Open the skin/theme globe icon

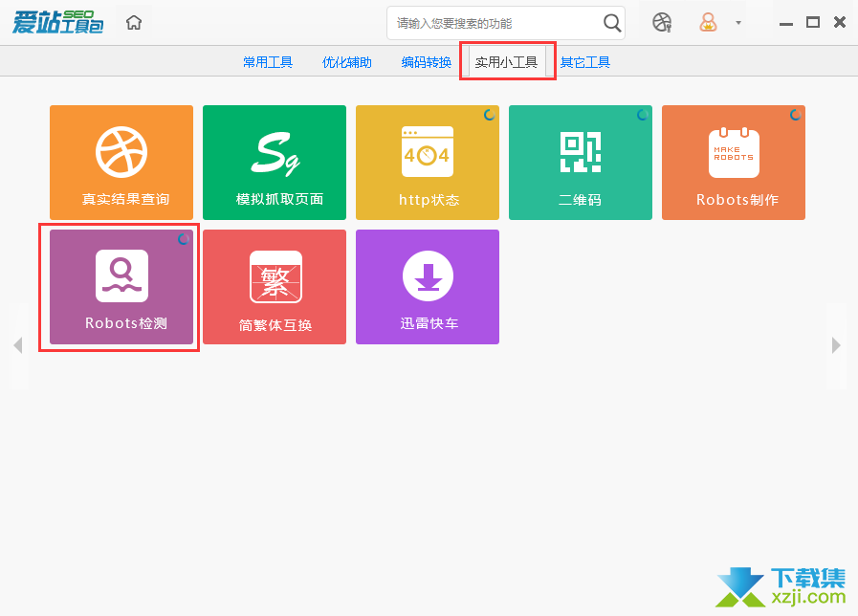point(662,22)
